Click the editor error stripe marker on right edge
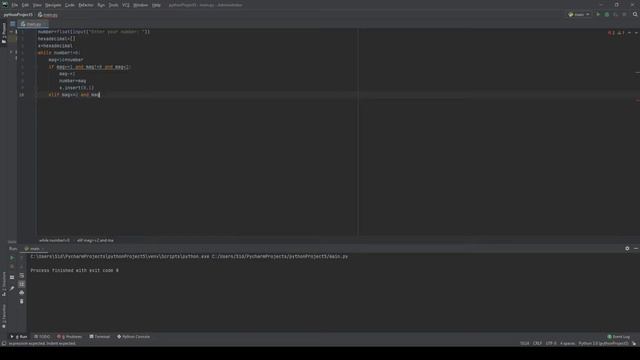This screenshot has width=640, height=360. [x=637, y=100]
